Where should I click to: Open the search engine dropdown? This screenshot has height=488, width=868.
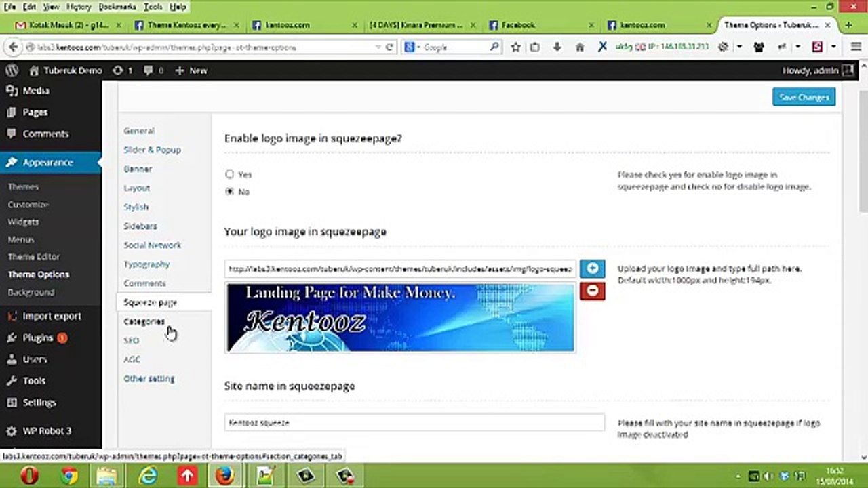tap(411, 47)
